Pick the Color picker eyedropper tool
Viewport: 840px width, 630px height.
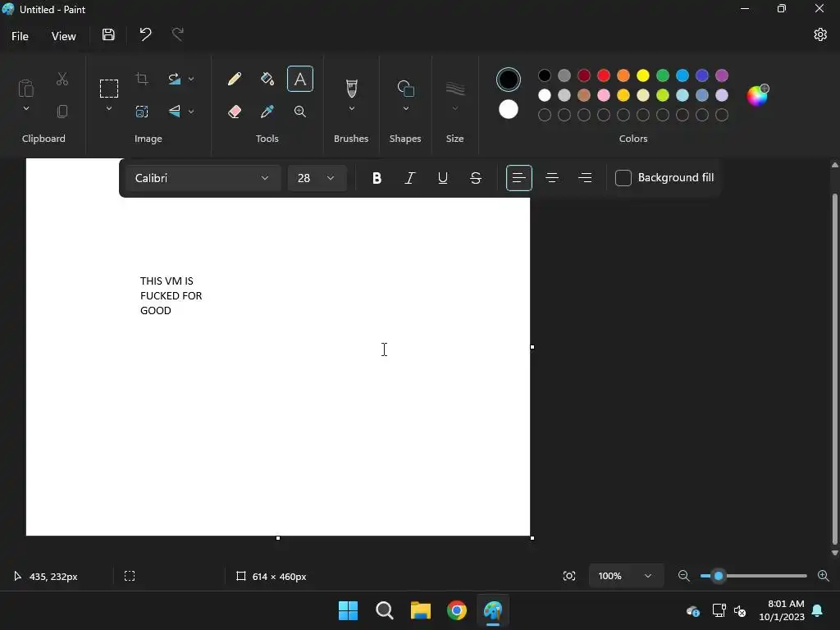point(267,112)
